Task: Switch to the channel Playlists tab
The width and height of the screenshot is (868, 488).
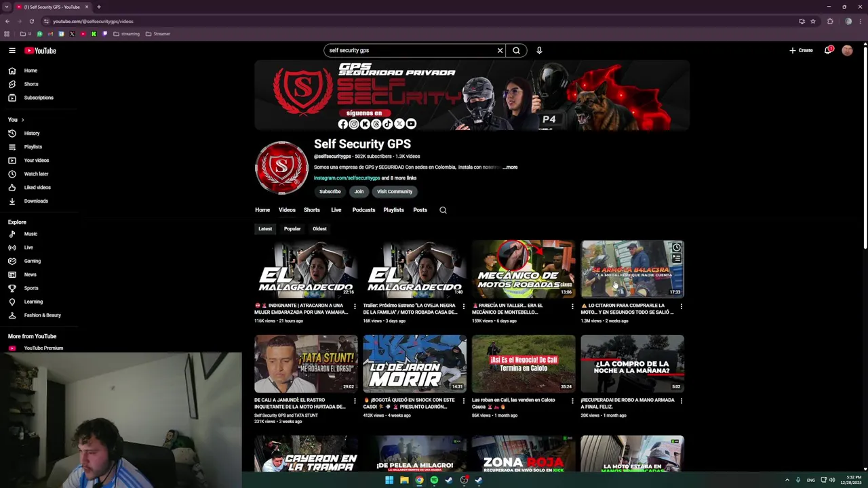Action: tap(393, 210)
